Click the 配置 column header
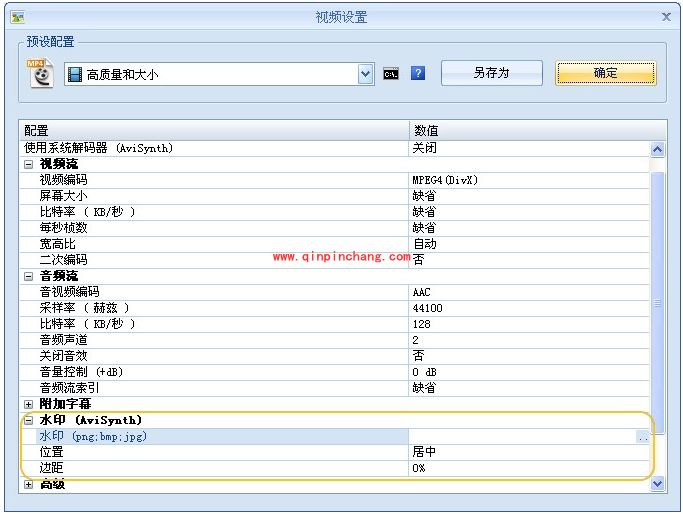This screenshot has height=514, width=683. pos(214,130)
